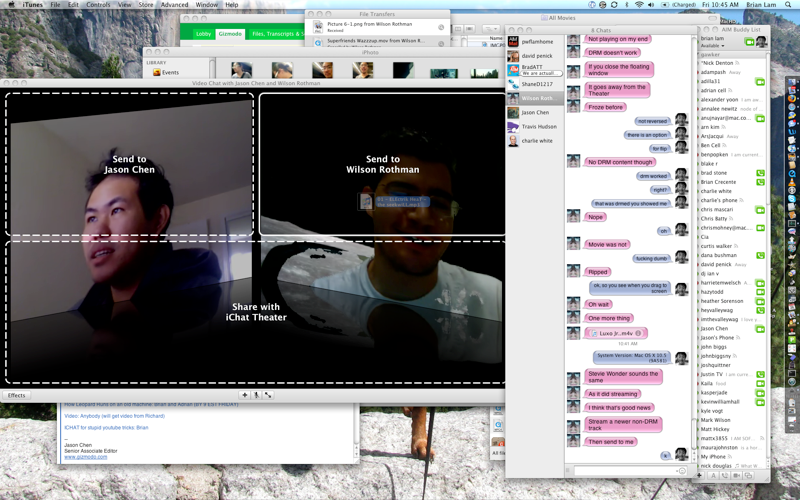Start video chat with hazytodd
This screenshot has width=800, height=500.
pyautogui.click(x=760, y=292)
